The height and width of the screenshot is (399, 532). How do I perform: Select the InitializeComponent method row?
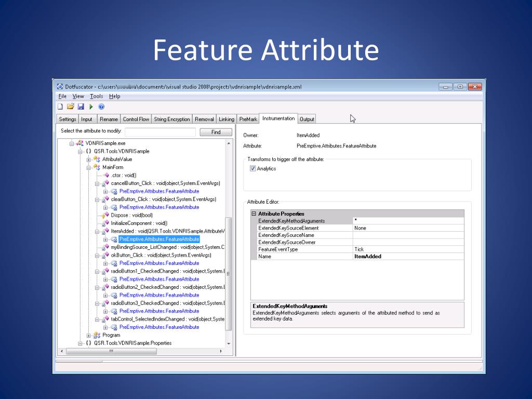pyautogui.click(x=139, y=223)
